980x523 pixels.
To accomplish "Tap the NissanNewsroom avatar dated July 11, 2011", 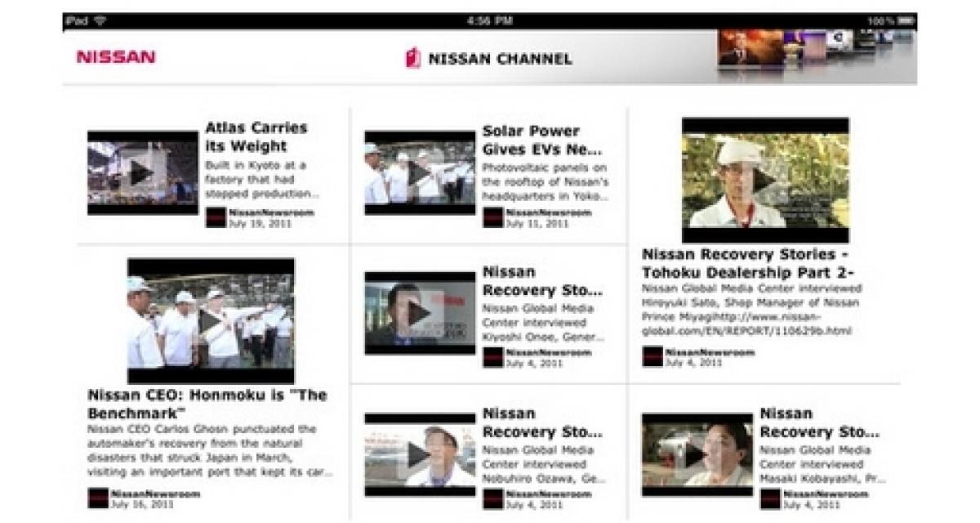I will [x=492, y=217].
